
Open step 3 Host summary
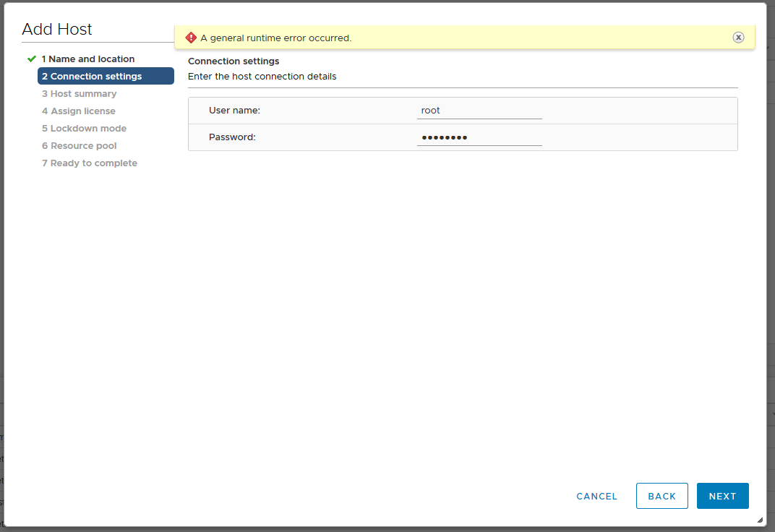pos(79,94)
